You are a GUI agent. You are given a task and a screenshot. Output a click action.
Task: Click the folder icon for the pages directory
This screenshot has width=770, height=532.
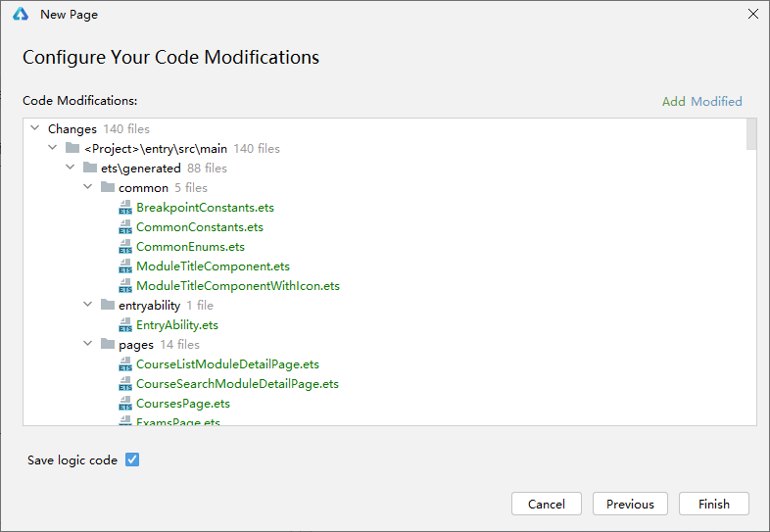(x=108, y=345)
